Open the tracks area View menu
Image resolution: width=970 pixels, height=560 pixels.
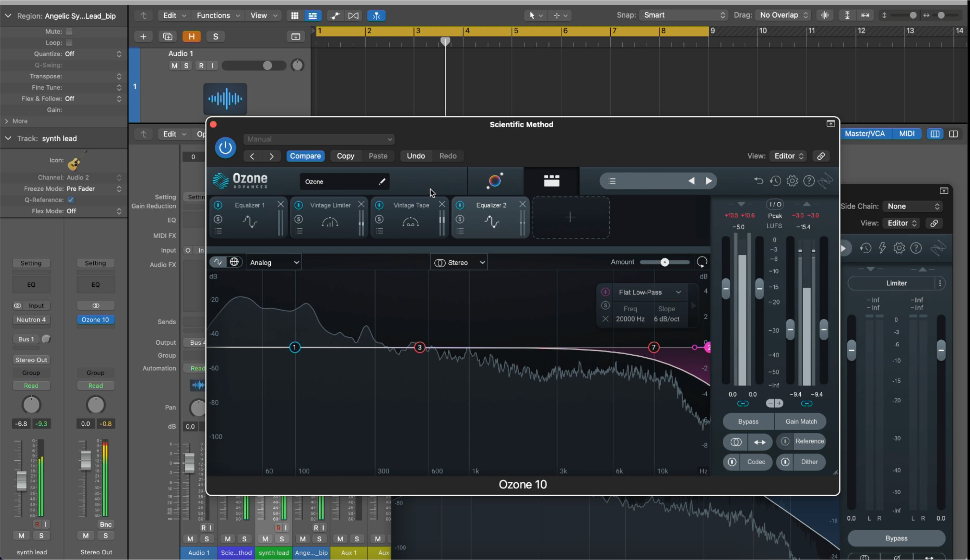point(263,15)
